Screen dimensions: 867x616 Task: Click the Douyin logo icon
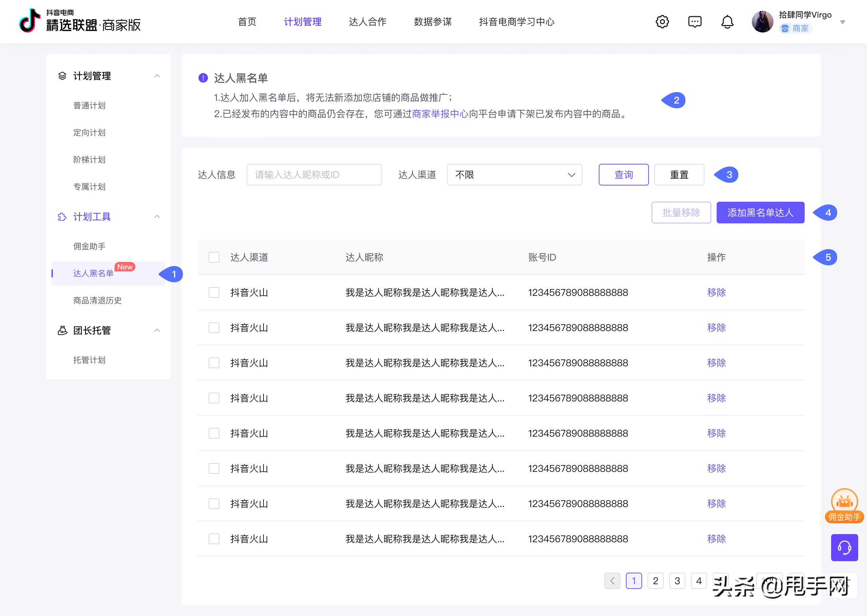point(29,21)
